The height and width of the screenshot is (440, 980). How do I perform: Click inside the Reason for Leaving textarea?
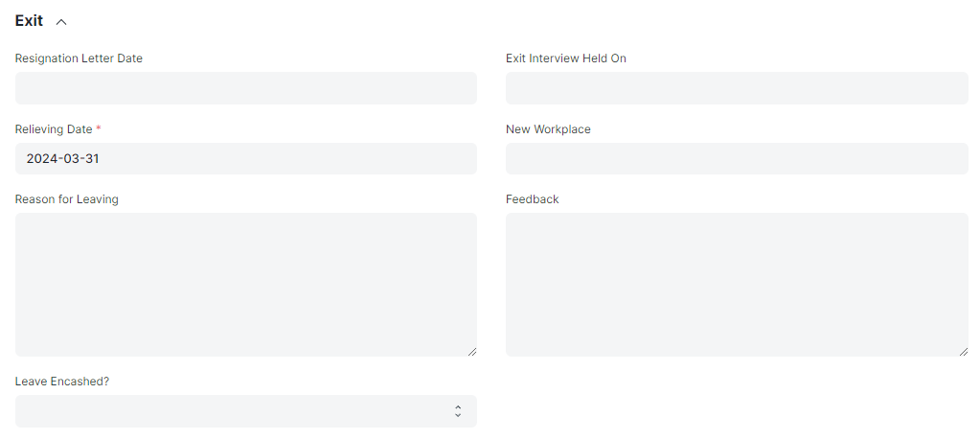(x=245, y=285)
